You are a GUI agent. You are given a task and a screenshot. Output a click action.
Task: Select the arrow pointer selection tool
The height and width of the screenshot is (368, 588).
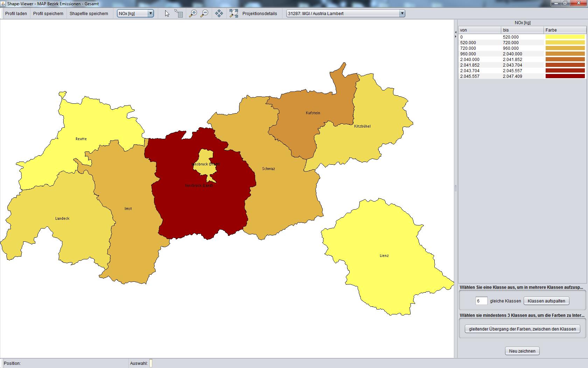coord(167,14)
